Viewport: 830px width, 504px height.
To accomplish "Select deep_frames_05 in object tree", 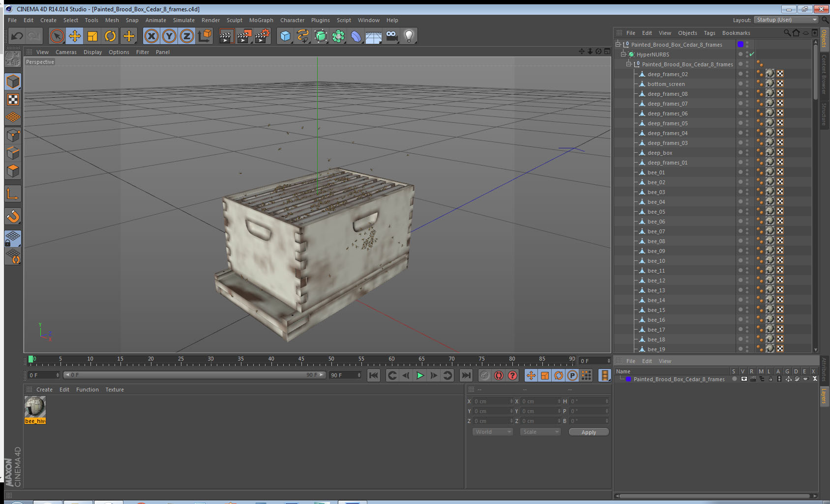I will pyautogui.click(x=667, y=123).
